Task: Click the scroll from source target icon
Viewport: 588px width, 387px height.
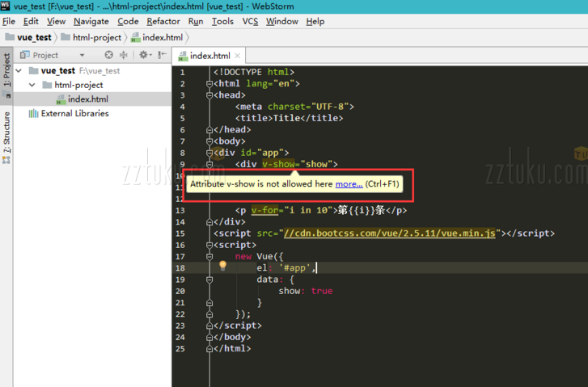Action: tap(109, 55)
